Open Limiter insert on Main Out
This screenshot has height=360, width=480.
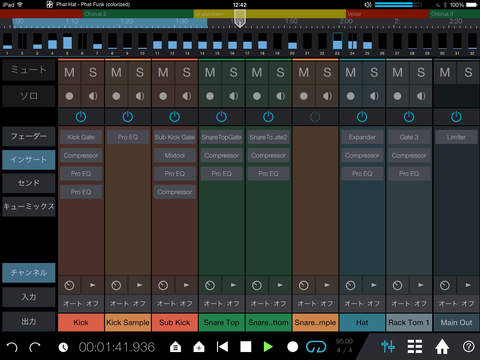click(x=456, y=137)
